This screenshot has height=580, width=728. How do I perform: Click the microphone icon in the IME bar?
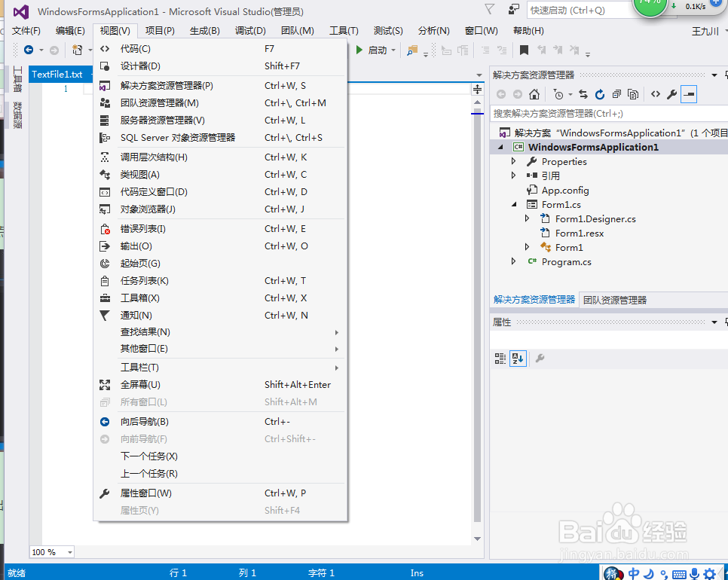coord(694,573)
